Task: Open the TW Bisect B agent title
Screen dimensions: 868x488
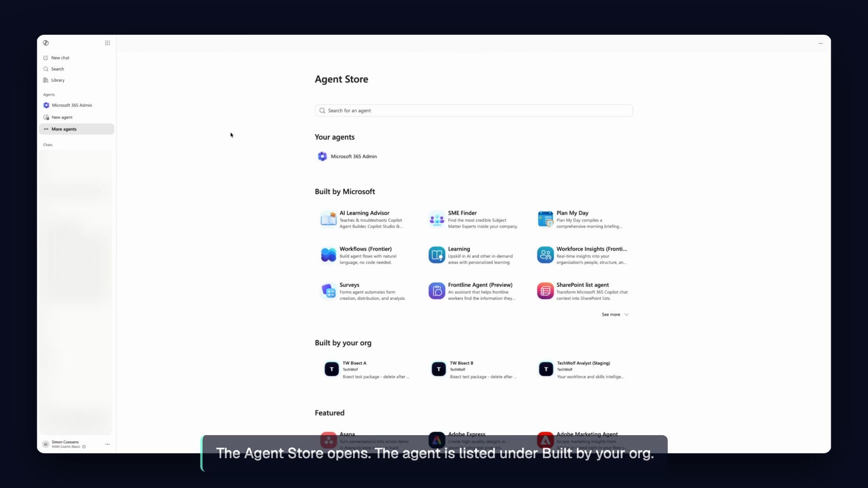Action: click(462, 363)
